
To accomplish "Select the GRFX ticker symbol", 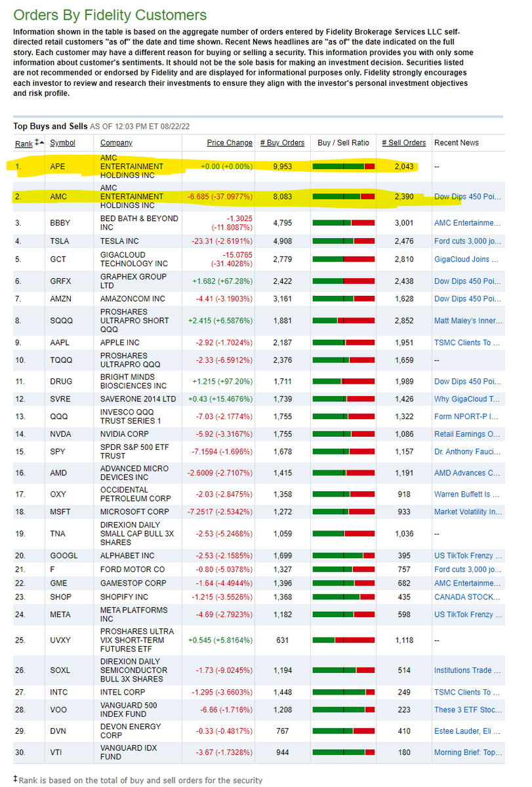I will 61,281.
